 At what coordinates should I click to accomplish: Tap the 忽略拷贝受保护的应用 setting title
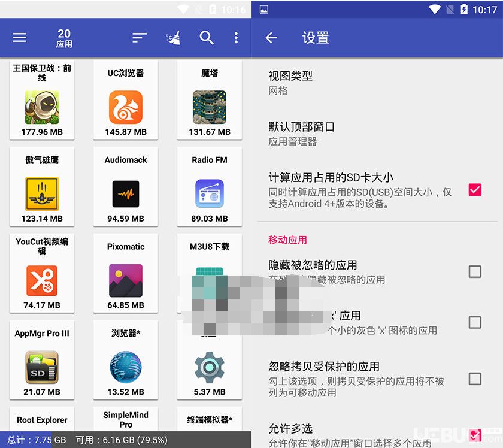click(324, 366)
